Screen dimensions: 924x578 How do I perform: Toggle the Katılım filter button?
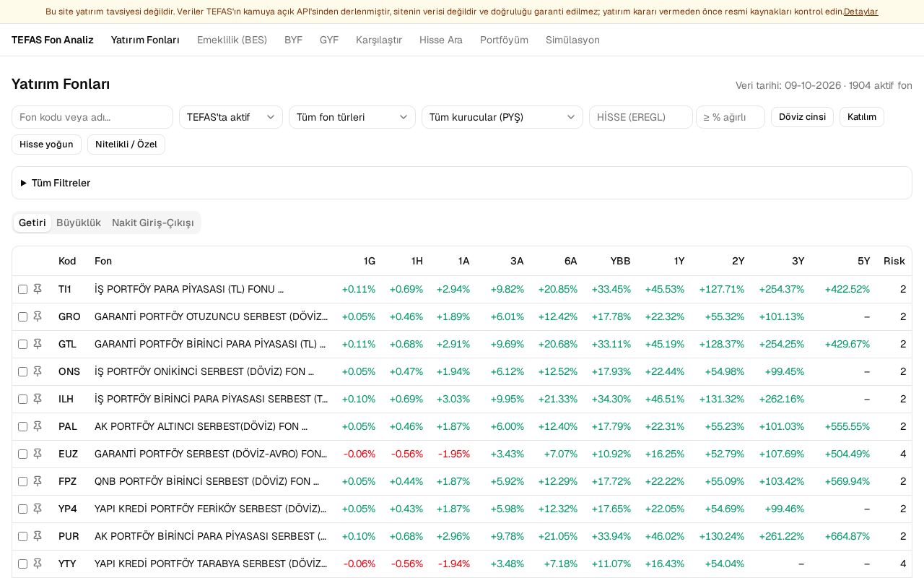[862, 117]
